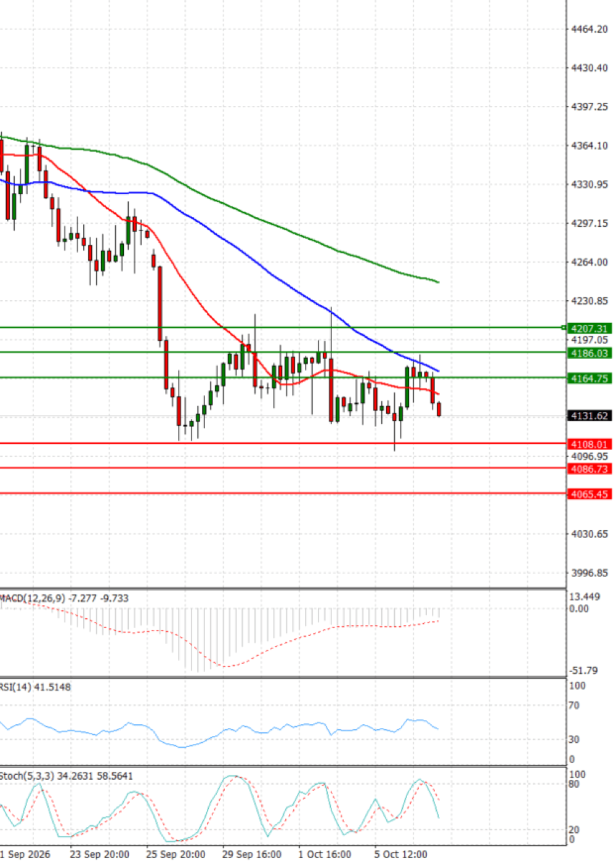The width and height of the screenshot is (616, 863).
Task: Select the 4430.40 price axis value
Action: [x=590, y=68]
